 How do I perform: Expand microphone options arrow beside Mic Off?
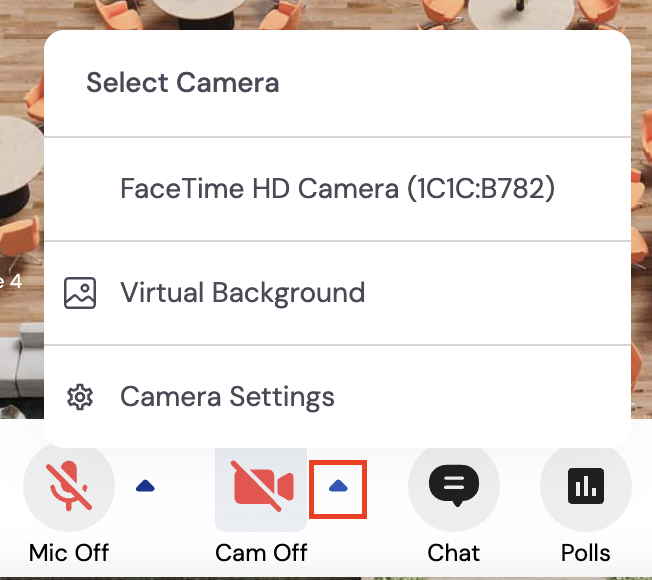[145, 486]
